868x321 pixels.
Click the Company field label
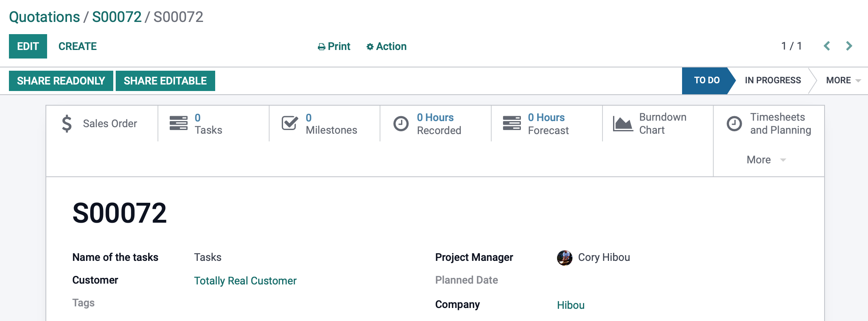(458, 304)
